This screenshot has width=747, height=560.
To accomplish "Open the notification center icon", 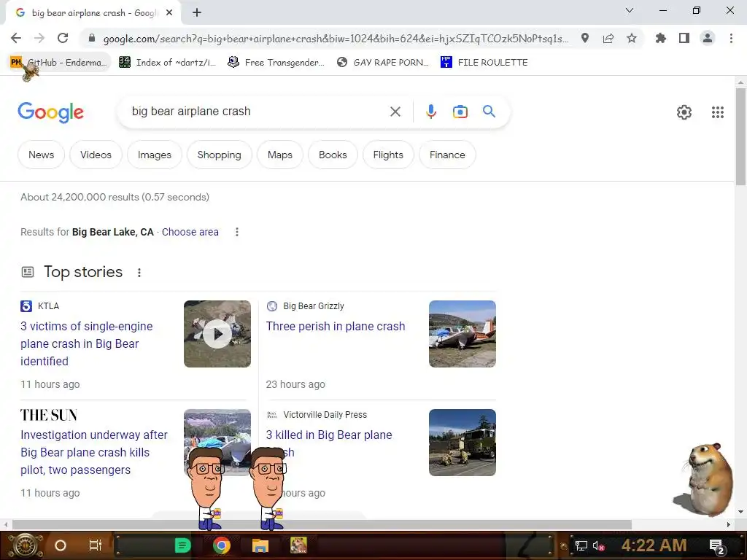I will [x=717, y=546].
